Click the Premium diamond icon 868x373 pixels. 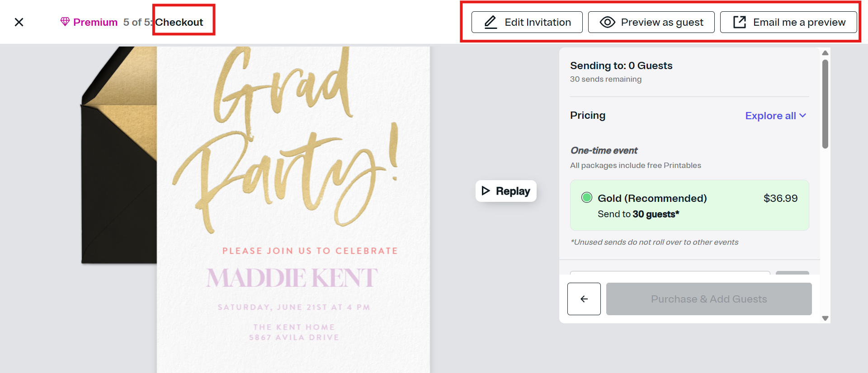(x=65, y=22)
